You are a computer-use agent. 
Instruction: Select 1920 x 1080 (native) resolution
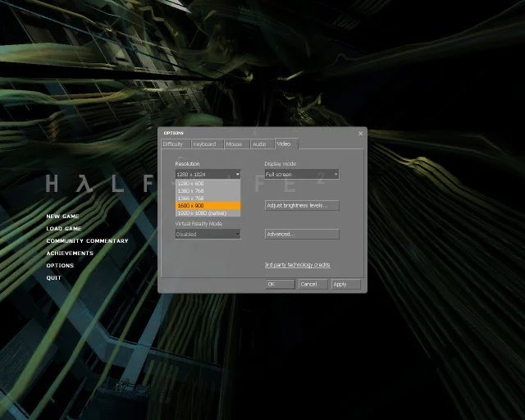(x=208, y=213)
